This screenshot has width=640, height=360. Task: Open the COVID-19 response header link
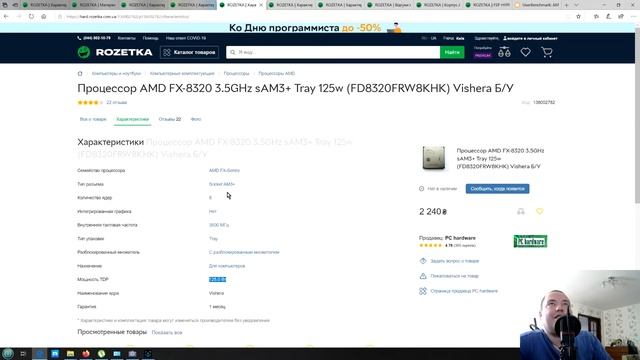186,38
